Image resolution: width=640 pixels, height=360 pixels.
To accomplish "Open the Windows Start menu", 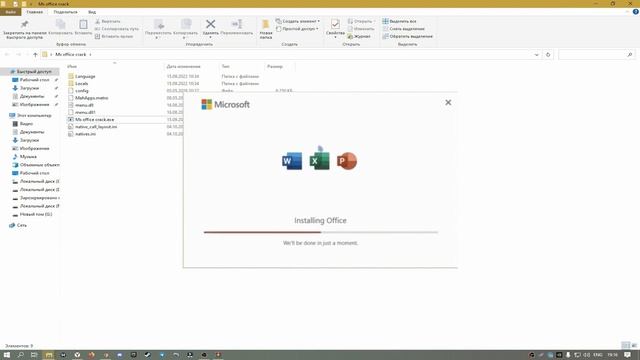I will (x=7, y=355).
